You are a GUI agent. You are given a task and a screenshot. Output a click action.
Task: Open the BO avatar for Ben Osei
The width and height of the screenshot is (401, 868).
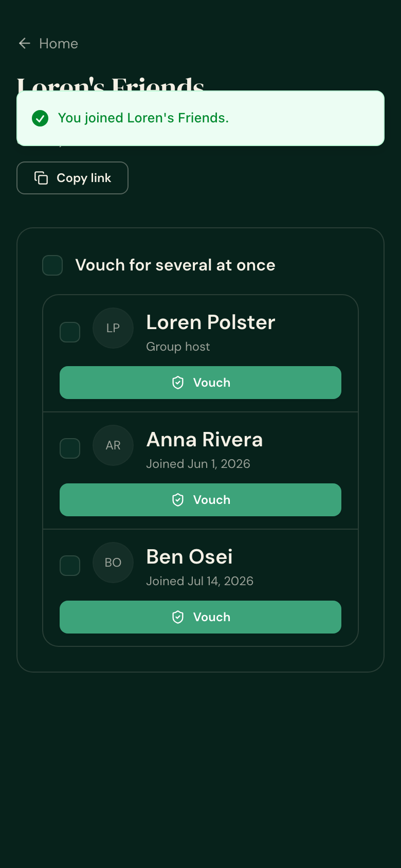tap(113, 563)
